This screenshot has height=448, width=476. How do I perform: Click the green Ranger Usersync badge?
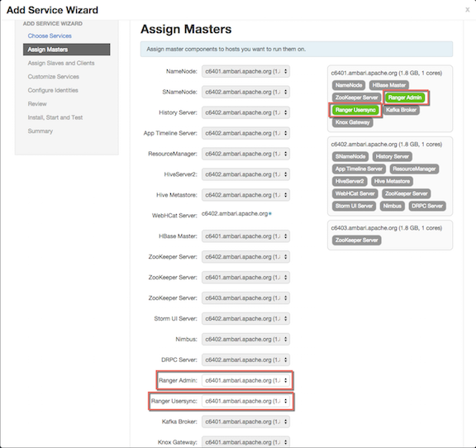coord(355,110)
